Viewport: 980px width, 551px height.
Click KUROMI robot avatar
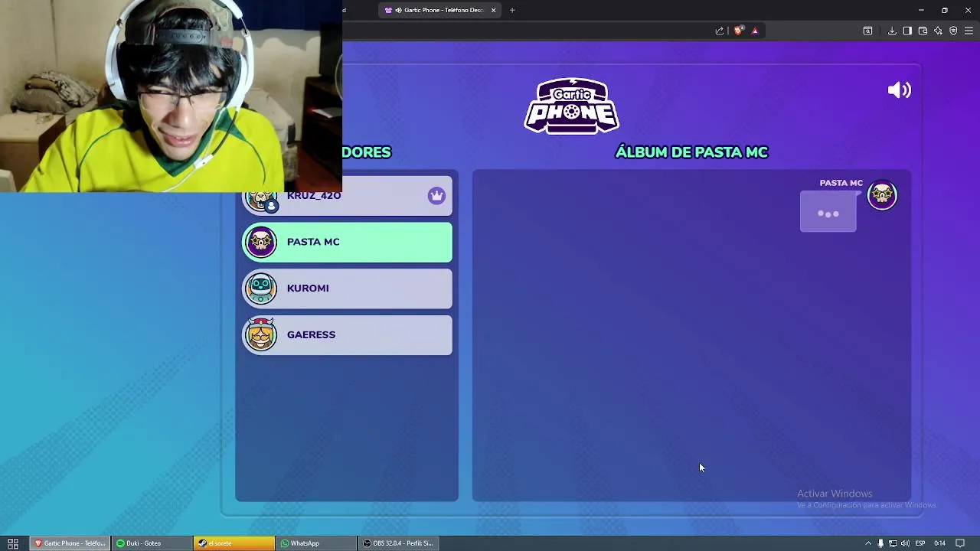[261, 289]
